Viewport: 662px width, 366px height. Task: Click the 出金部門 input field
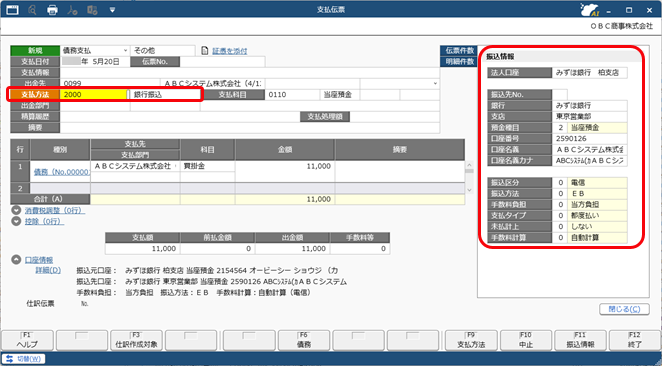[x=95, y=106]
